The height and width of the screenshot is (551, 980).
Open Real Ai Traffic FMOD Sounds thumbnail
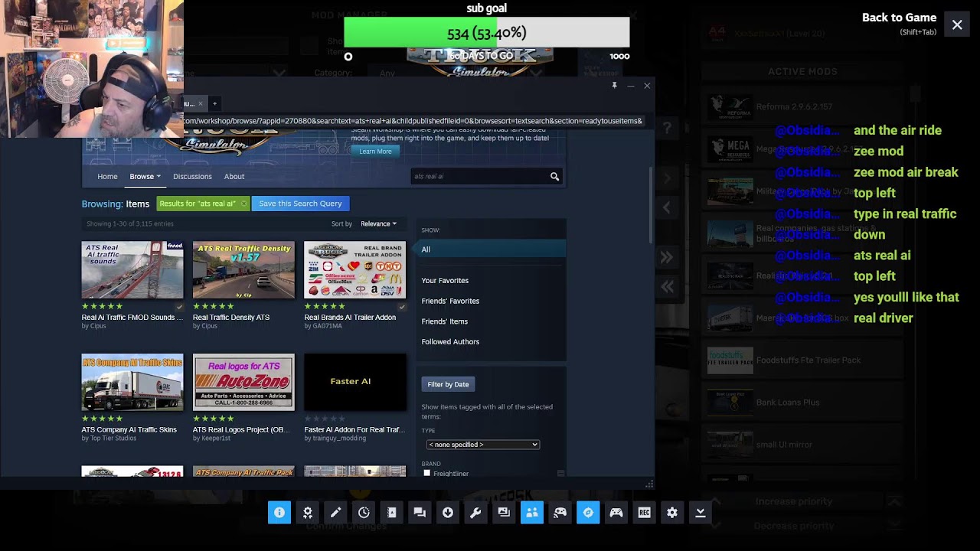point(132,270)
